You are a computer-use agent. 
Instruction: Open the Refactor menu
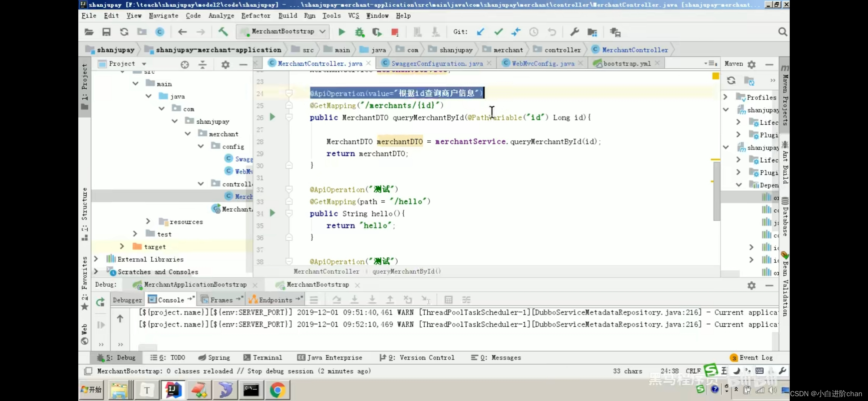(256, 16)
